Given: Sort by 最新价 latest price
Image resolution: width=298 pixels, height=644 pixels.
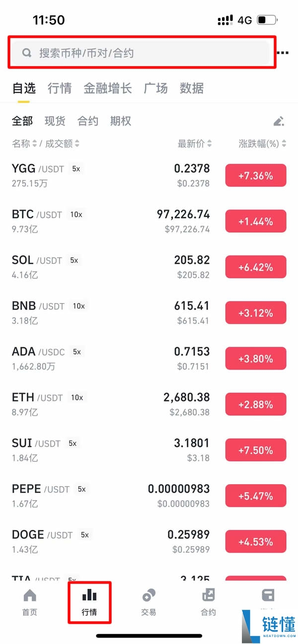Looking at the screenshot, I should (194, 144).
